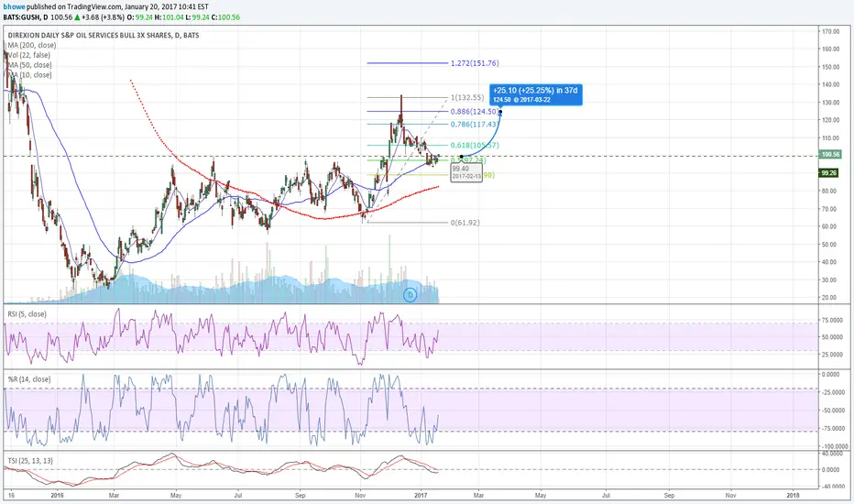Select the 'MA (200, close)' indicator label
854x504 pixels.
pos(31,45)
